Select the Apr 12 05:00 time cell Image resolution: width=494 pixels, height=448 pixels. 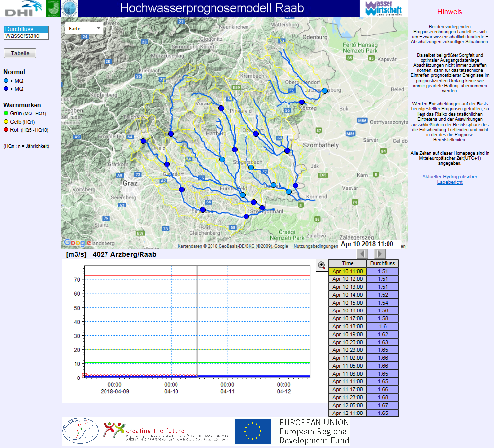(x=348, y=405)
